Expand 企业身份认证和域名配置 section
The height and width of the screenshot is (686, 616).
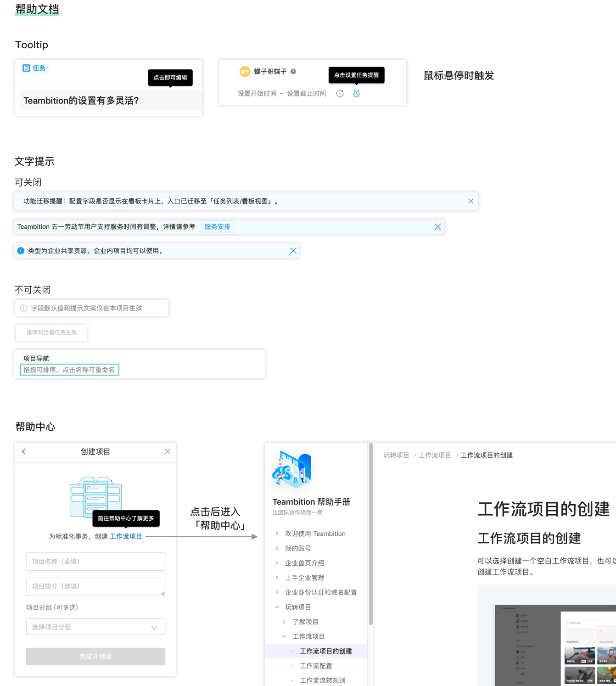pos(277,592)
